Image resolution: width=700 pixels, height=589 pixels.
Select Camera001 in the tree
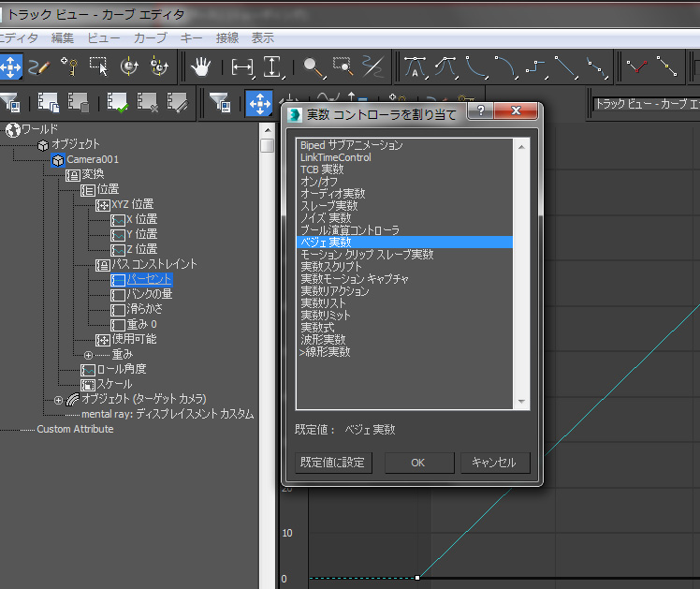click(93, 159)
